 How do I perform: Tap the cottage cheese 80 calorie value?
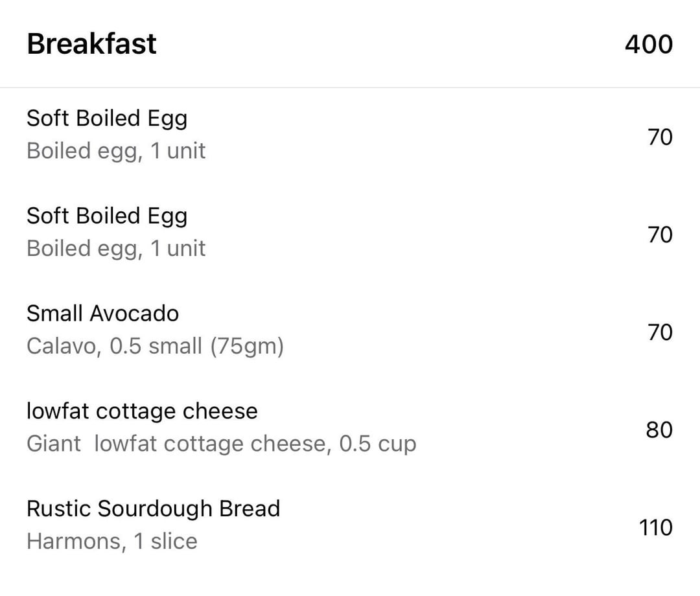point(659,430)
